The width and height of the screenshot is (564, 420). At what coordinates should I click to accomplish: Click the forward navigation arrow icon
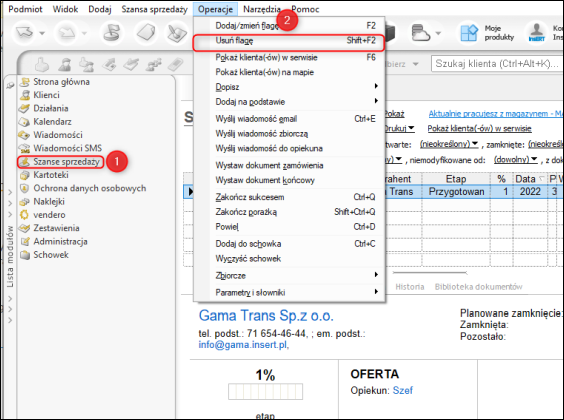tap(67, 33)
